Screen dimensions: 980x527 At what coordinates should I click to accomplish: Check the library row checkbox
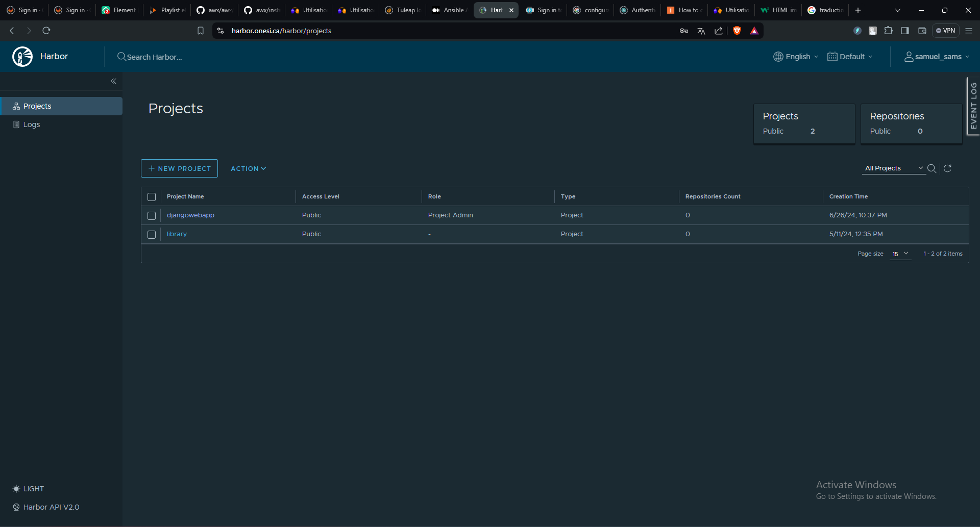152,235
